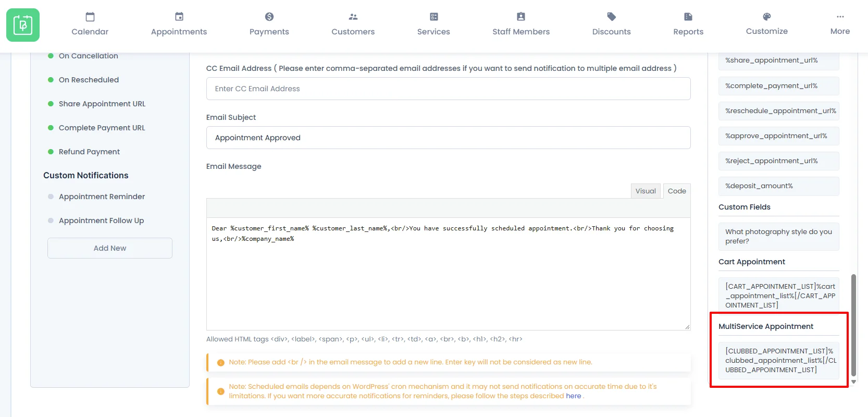The height and width of the screenshot is (417, 868).
Task: Click the Email Subject field
Action: 449,138
